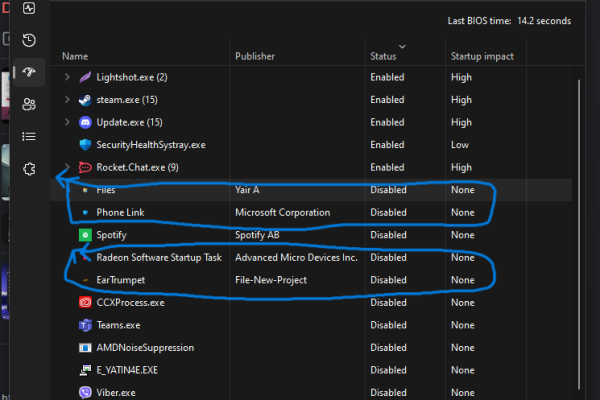Click the Discord icon beside Update.exe

click(85, 122)
